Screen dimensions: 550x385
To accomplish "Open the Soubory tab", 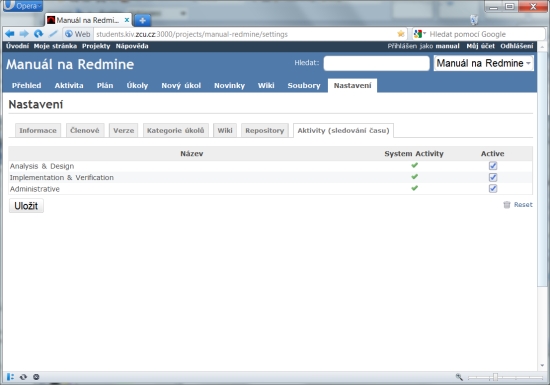I will pyautogui.click(x=304, y=86).
